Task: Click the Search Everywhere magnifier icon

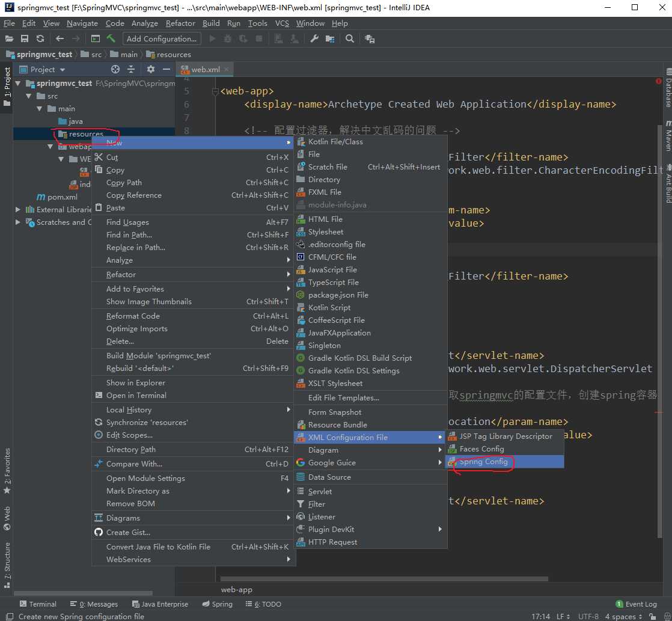Action: 350,38
